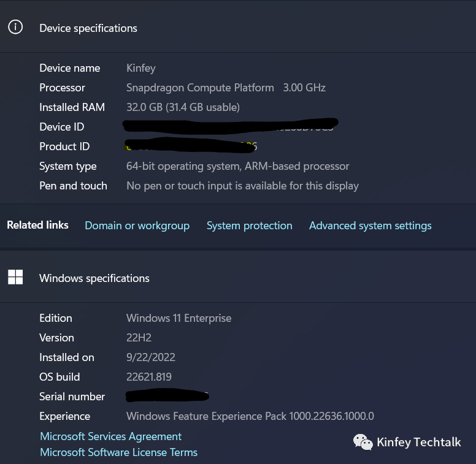Image resolution: width=476 pixels, height=464 pixels.
Task: Select the 32.0 GB installed RAM value
Action: click(x=183, y=107)
